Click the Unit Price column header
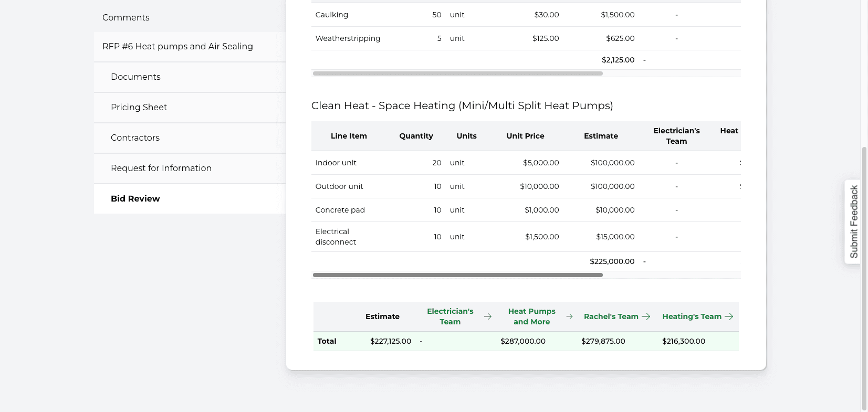868x412 pixels. 525,136
